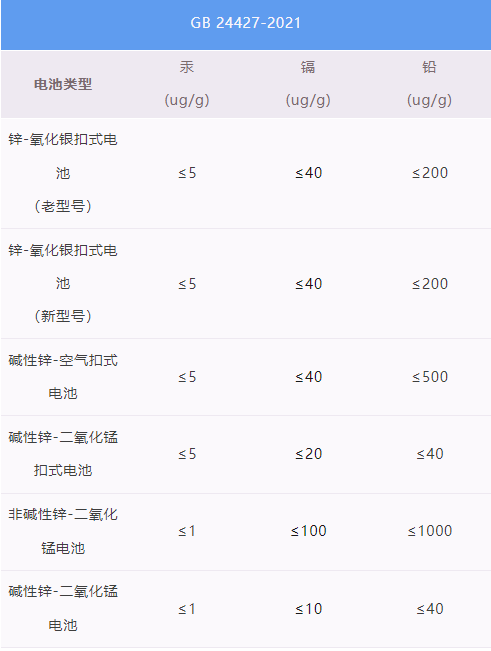Click the 汞 (ug/g) column header
Image resolution: width=491 pixels, height=651 pixels.
coord(187,84)
